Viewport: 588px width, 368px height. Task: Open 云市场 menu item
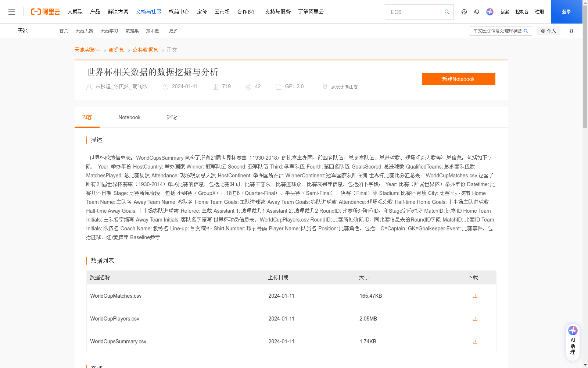[x=222, y=12]
